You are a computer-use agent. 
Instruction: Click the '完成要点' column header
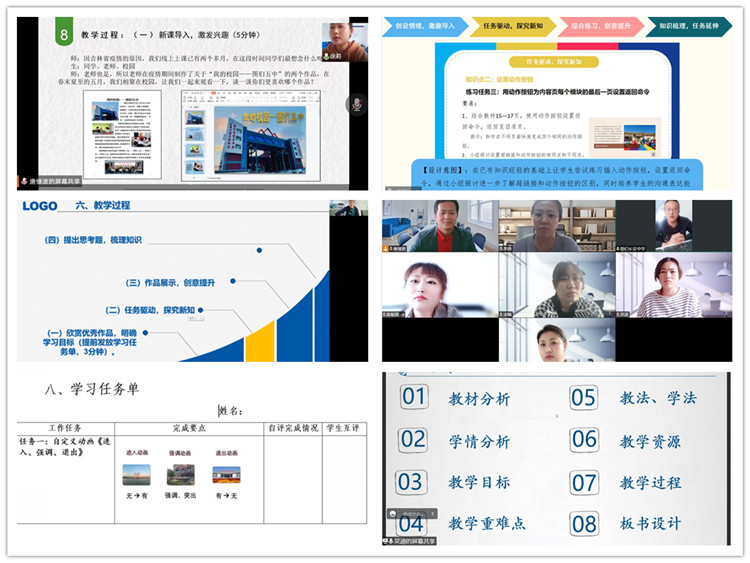pyautogui.click(x=189, y=428)
